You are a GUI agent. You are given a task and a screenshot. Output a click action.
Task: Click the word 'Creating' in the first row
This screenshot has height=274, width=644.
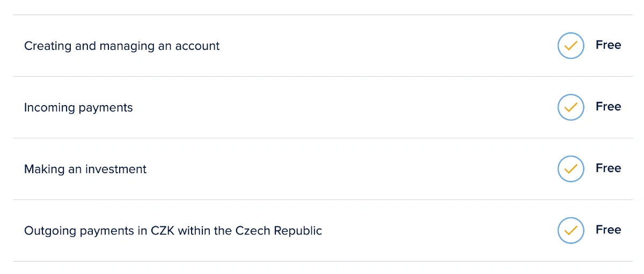click(48, 46)
